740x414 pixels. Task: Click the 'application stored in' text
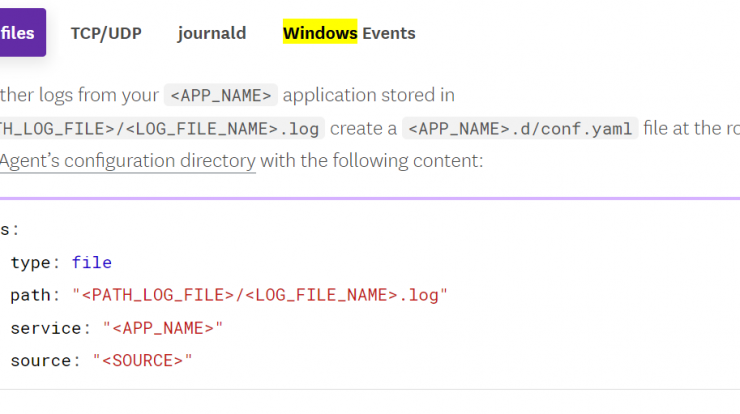point(369,95)
